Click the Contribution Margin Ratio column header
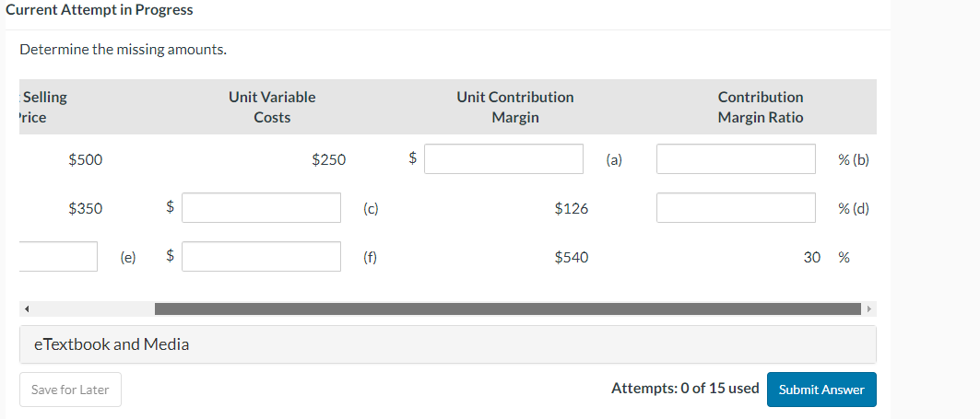 [760, 107]
